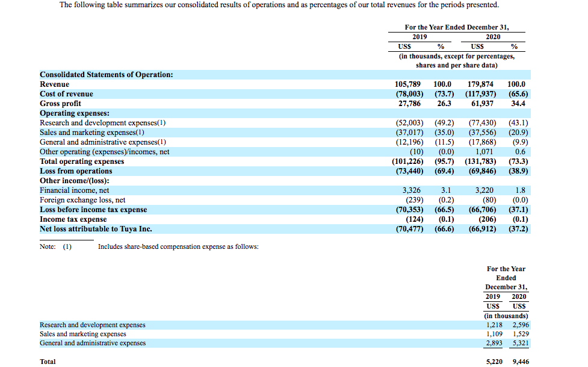This screenshot has height=367, width=588.
Task: Click the share-based compensation total 9,446
Action: tap(520, 362)
